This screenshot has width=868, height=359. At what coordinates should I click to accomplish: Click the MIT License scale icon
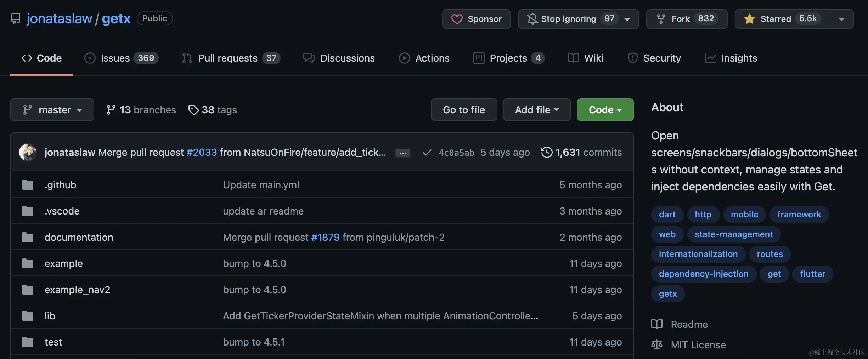click(x=656, y=344)
